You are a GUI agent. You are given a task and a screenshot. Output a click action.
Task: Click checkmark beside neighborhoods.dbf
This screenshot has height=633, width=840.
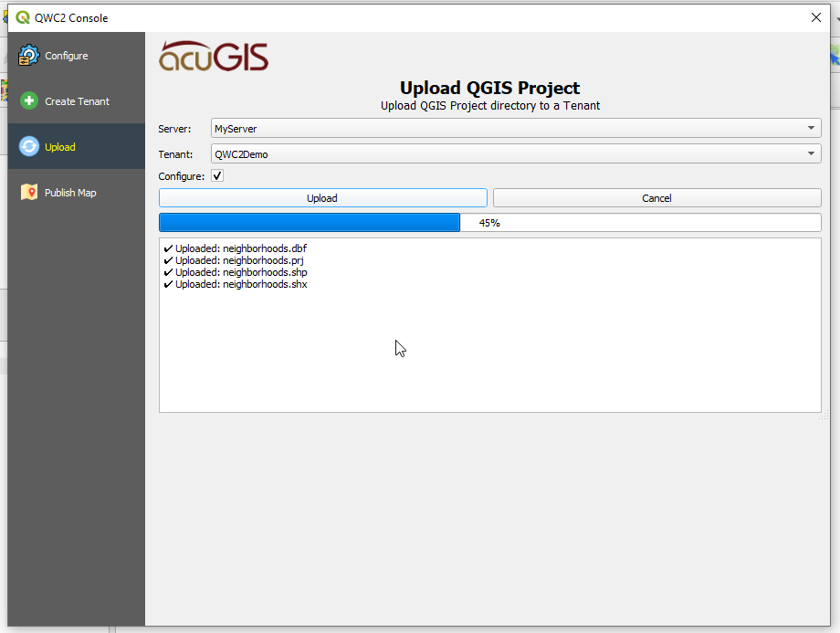[x=168, y=248]
